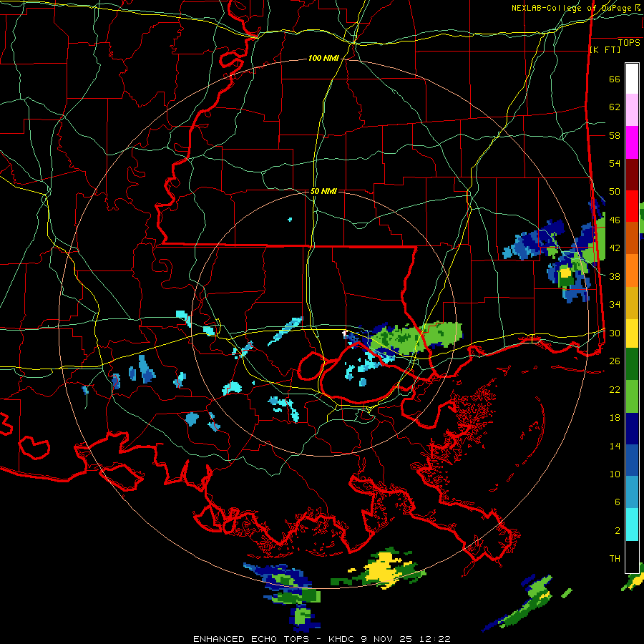
Task: Click the legend value 50
Action: coord(615,192)
